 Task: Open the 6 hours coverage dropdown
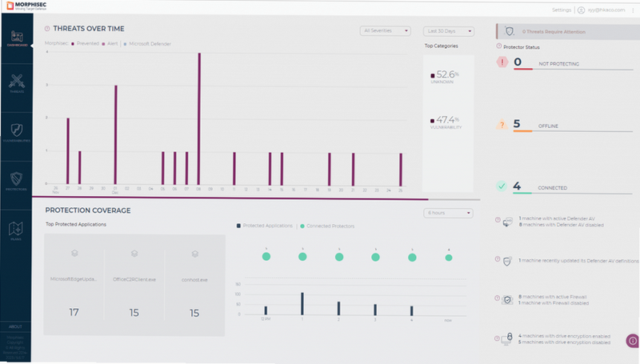pyautogui.click(x=448, y=213)
